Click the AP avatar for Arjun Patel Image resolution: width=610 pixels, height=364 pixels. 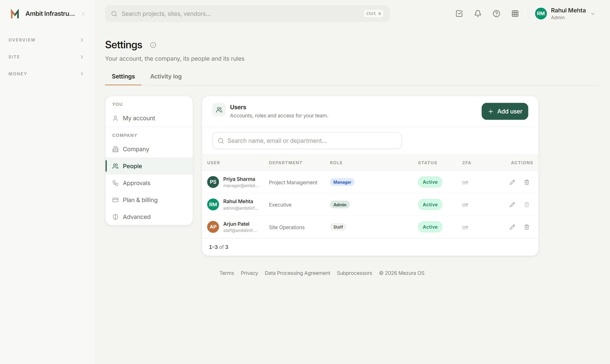tap(213, 227)
